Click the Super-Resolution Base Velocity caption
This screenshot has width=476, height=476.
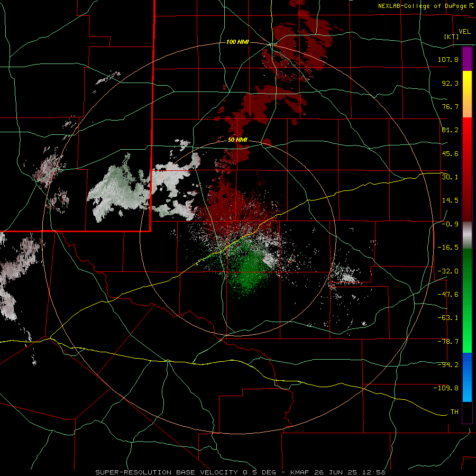[241, 472]
